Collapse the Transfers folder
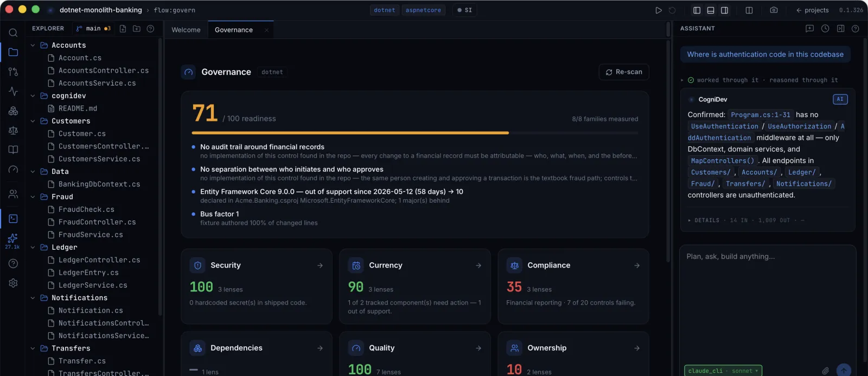This screenshot has height=376, width=868. click(33, 348)
